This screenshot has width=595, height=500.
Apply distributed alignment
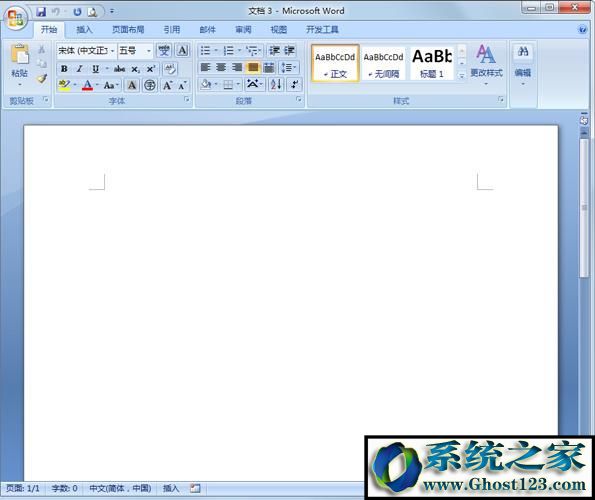tap(269, 68)
